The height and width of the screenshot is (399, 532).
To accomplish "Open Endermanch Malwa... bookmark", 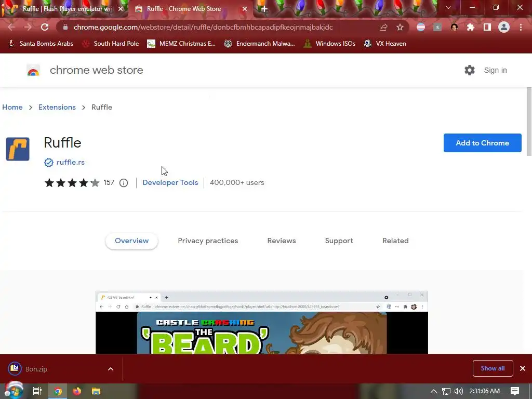I will point(260,44).
